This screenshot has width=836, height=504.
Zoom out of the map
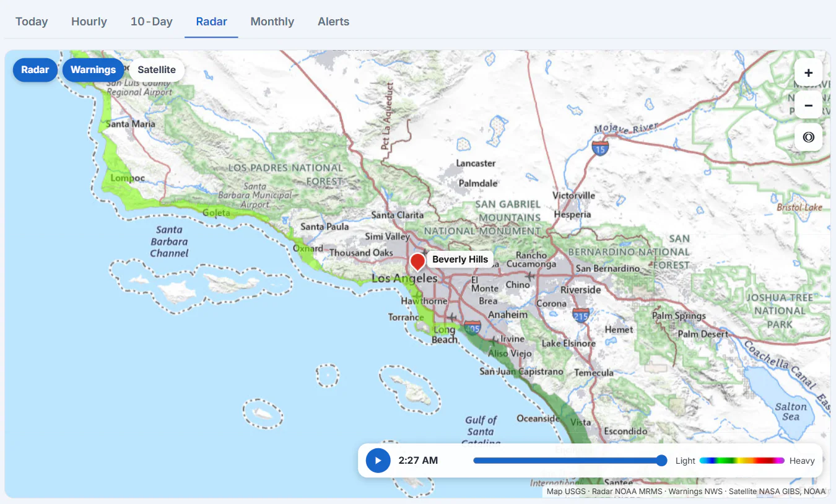tap(808, 105)
